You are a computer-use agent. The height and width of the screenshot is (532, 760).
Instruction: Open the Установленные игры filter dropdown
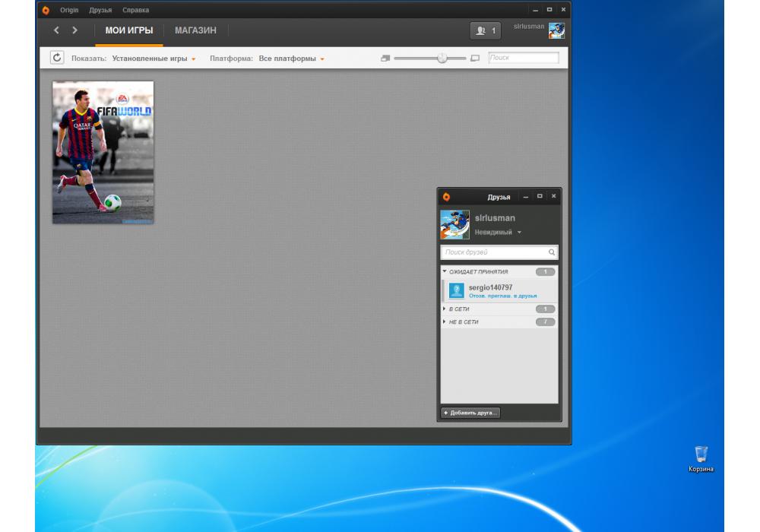coord(154,59)
